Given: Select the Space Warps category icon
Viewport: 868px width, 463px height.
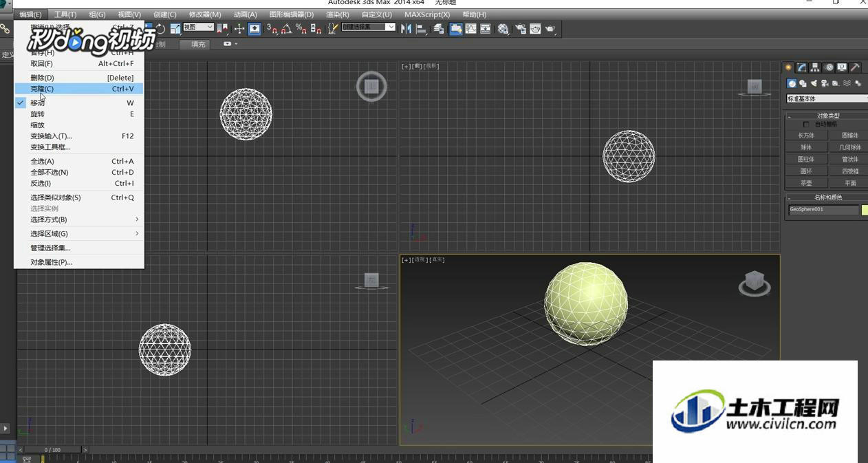Looking at the screenshot, I should [x=847, y=83].
